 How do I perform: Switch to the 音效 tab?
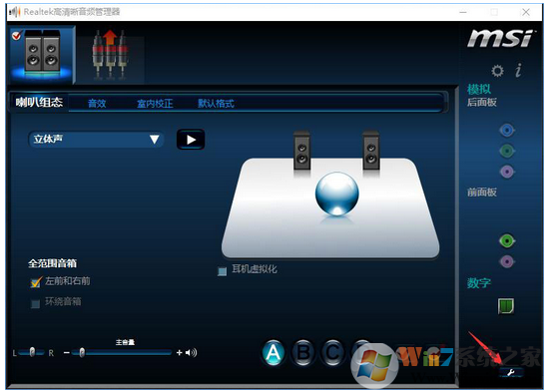click(97, 104)
